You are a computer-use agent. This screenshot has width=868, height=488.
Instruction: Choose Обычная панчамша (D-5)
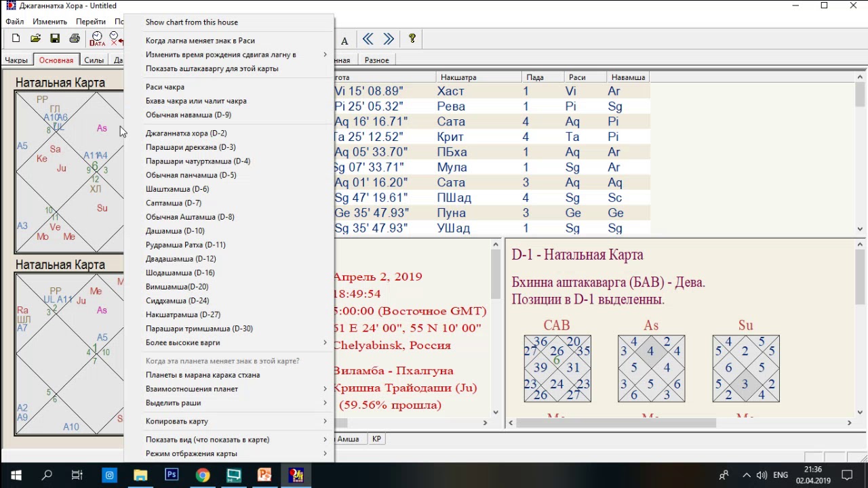tap(229, 175)
